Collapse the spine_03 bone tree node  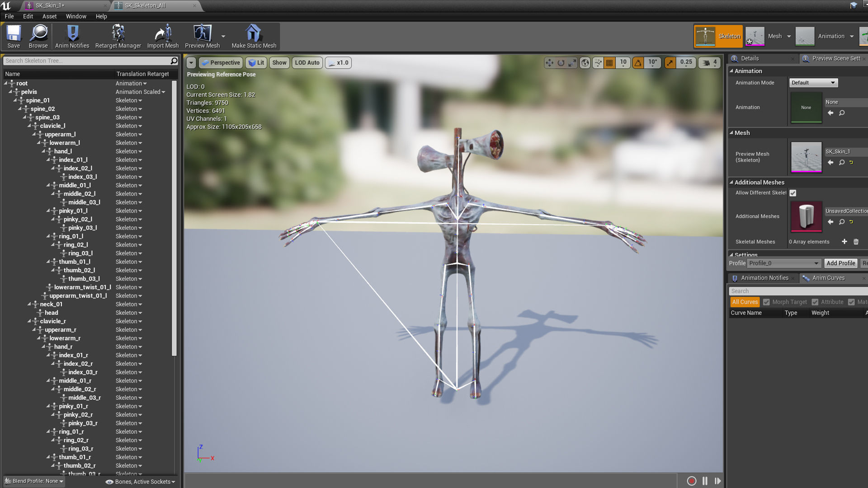(25, 117)
